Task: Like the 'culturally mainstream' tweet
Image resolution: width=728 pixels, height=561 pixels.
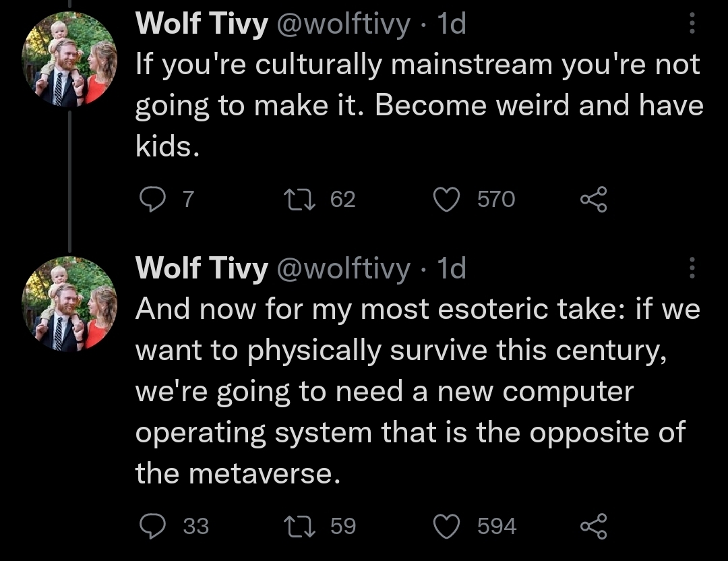Action: 446,200
